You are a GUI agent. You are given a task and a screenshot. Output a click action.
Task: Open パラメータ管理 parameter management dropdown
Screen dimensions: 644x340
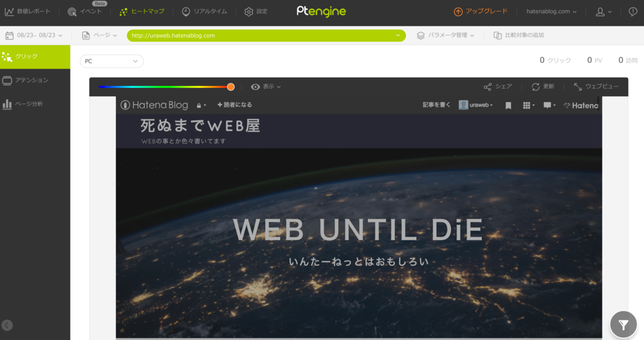point(445,35)
